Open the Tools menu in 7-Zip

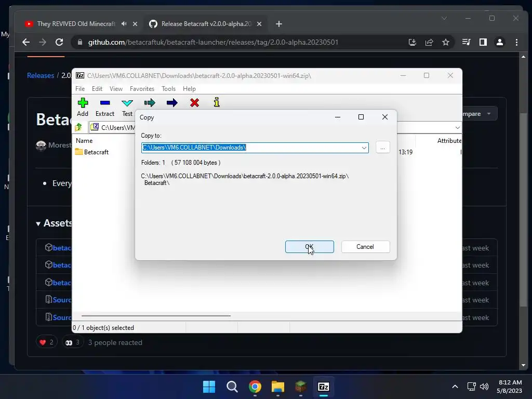point(169,88)
